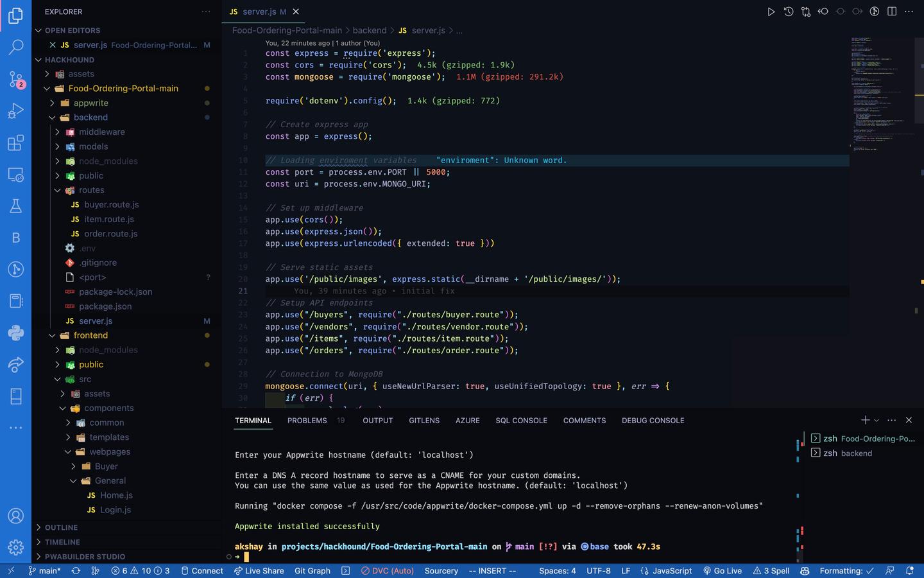Open new terminal launch profile dropdown arrow
This screenshot has height=578, width=924.
point(877,420)
